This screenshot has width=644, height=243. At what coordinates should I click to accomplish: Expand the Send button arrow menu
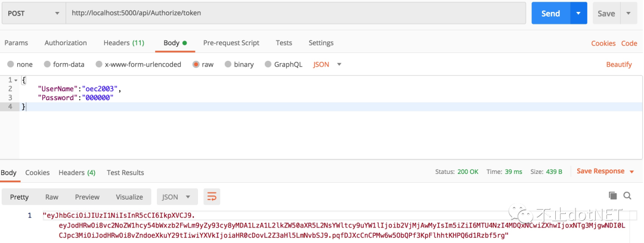578,13
